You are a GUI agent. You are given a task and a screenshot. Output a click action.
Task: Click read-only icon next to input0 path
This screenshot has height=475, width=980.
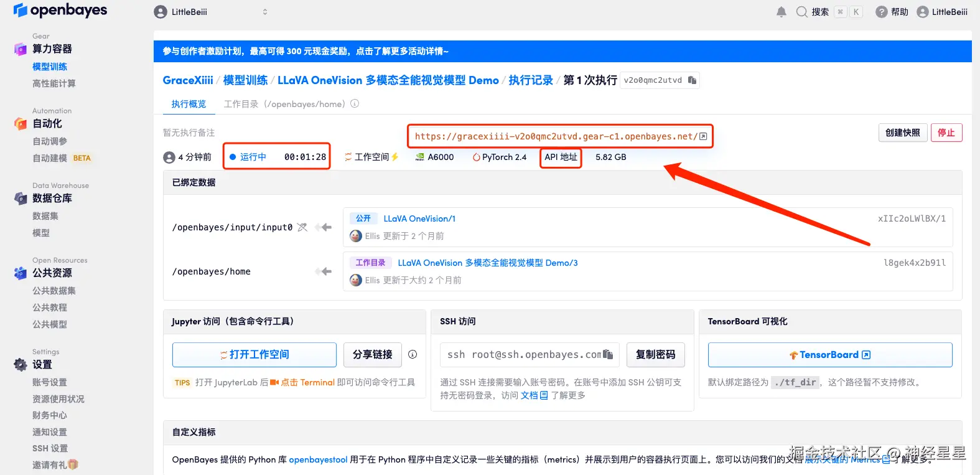pos(302,227)
